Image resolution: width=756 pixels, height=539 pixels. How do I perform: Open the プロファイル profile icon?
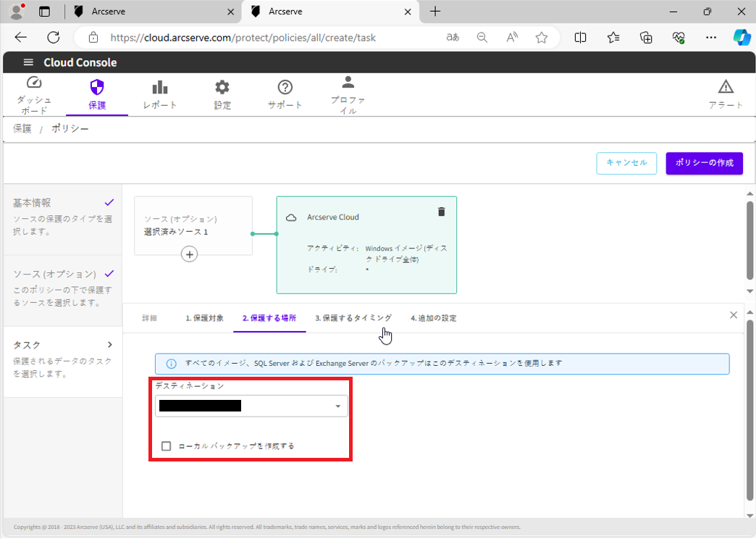(x=348, y=83)
